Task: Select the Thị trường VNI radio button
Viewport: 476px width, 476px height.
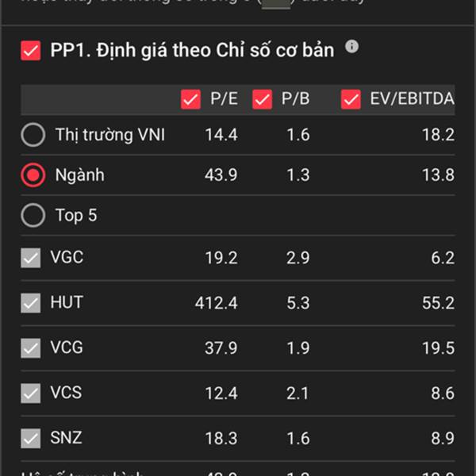Action: (x=33, y=135)
